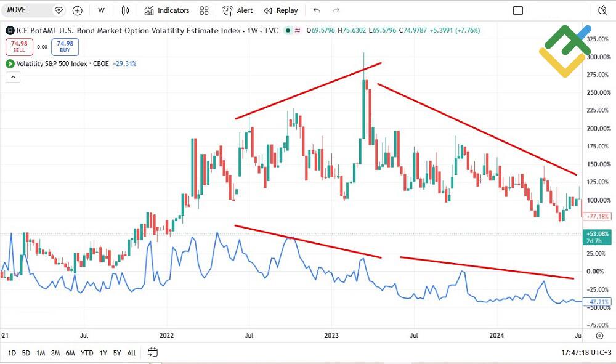Image resolution: width=616 pixels, height=364 pixels.
Task: Open the Indicators dialog
Action: point(166,10)
